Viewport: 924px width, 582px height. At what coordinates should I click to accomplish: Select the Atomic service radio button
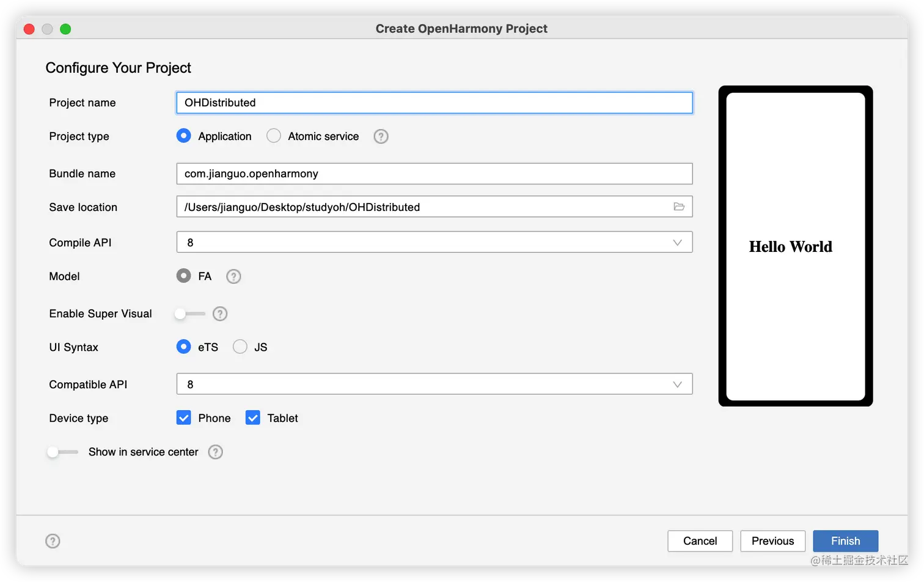tap(274, 136)
